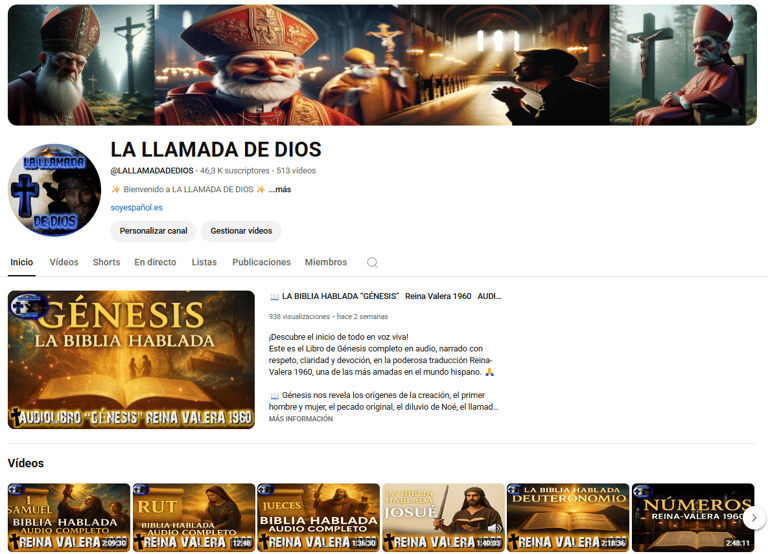Open the Números video thumbnail
Screen dimensions: 768x554
pyautogui.click(x=693, y=518)
